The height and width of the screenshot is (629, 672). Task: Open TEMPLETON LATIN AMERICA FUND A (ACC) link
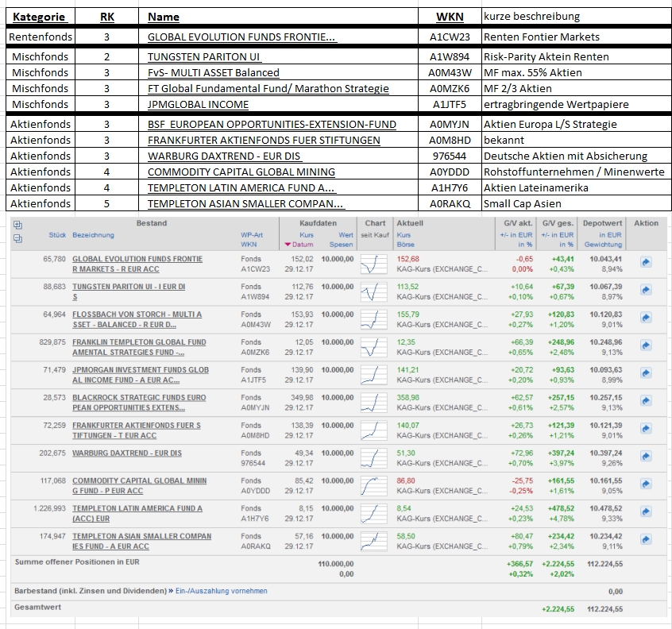137,513
